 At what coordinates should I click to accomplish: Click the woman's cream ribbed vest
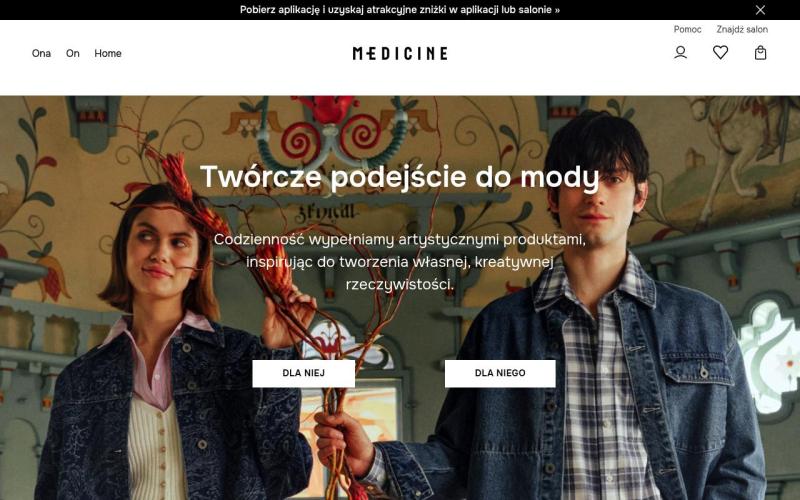click(x=153, y=449)
